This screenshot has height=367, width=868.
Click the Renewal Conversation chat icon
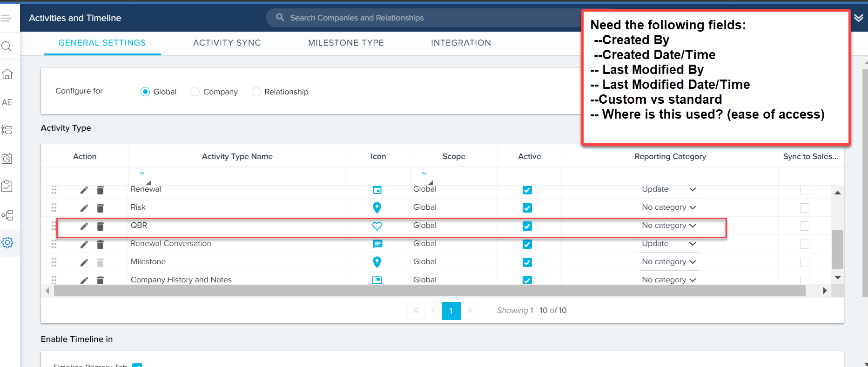point(377,244)
